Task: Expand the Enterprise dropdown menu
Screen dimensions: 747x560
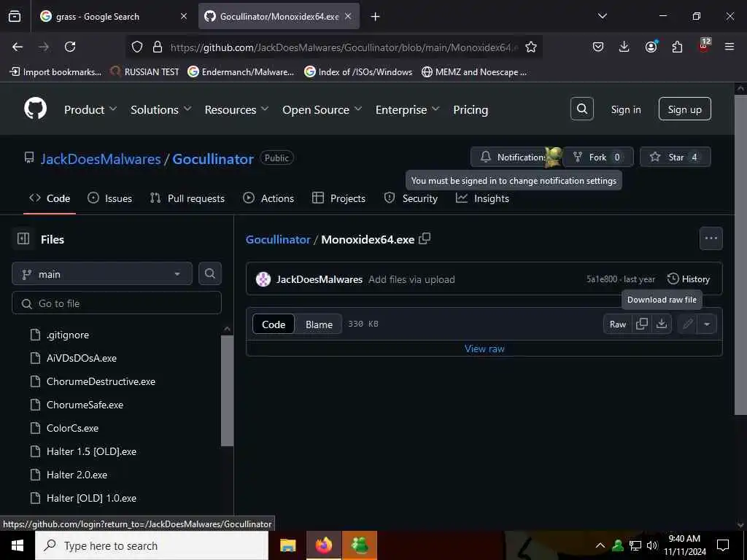Action: coord(407,109)
